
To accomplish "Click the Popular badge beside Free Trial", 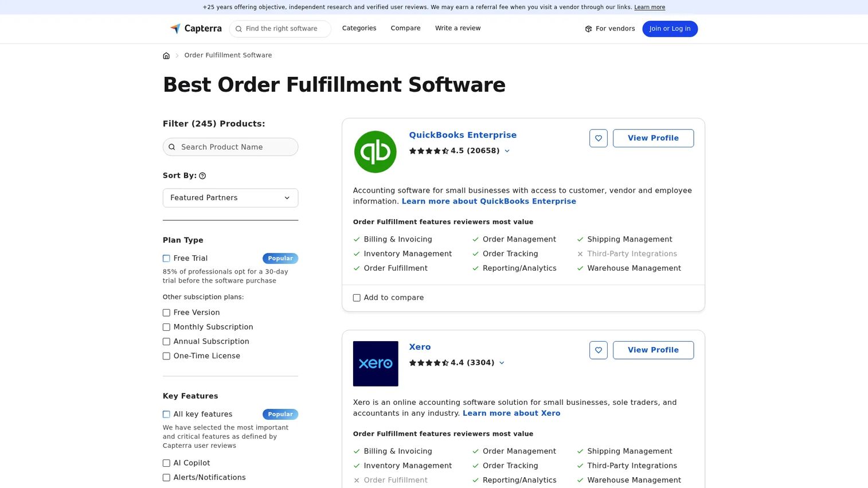I will pos(280,259).
